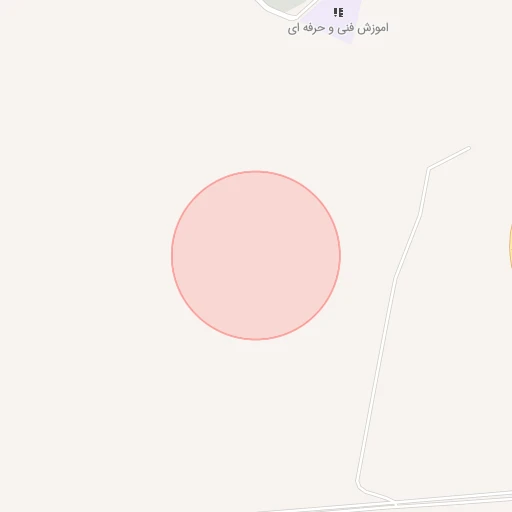Click the orange road fragment on the right edge
The height and width of the screenshot is (512, 512).
point(510,247)
